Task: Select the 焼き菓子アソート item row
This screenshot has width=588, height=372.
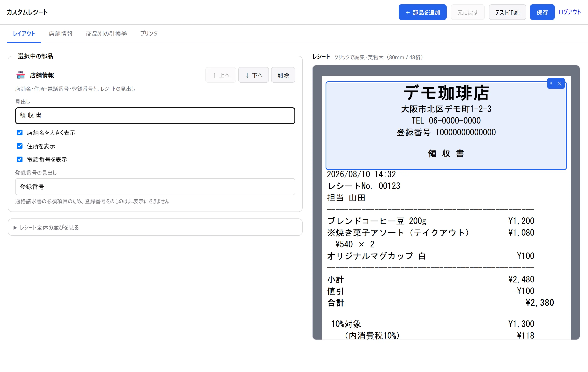Action: pos(430,232)
